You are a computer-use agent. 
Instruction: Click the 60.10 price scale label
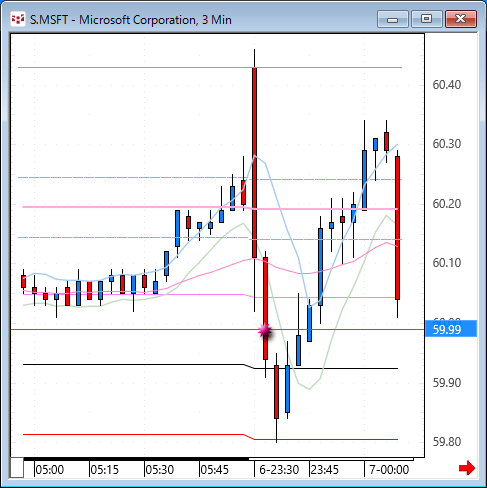(447, 263)
